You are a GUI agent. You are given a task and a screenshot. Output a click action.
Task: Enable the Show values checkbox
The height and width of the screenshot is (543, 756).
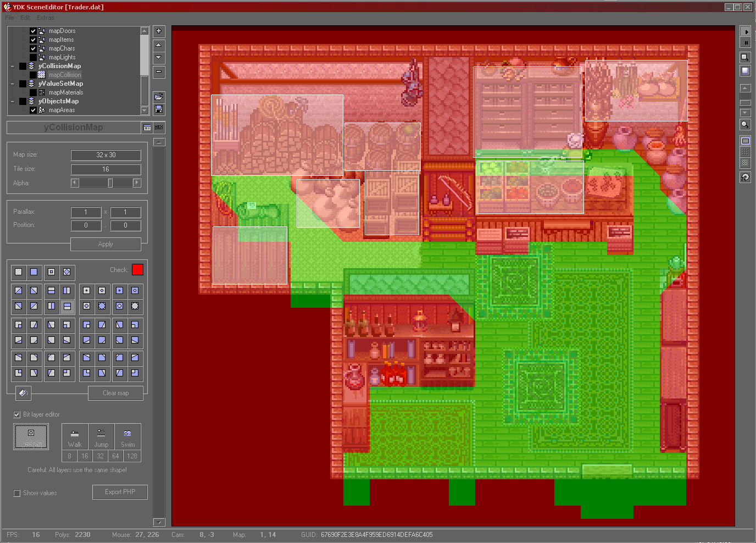(x=17, y=493)
